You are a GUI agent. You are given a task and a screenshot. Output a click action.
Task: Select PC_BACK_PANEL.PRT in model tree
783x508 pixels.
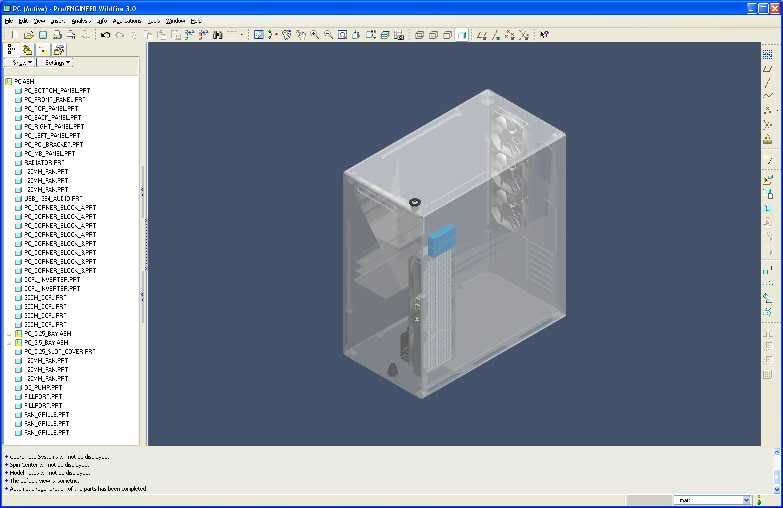(48, 117)
